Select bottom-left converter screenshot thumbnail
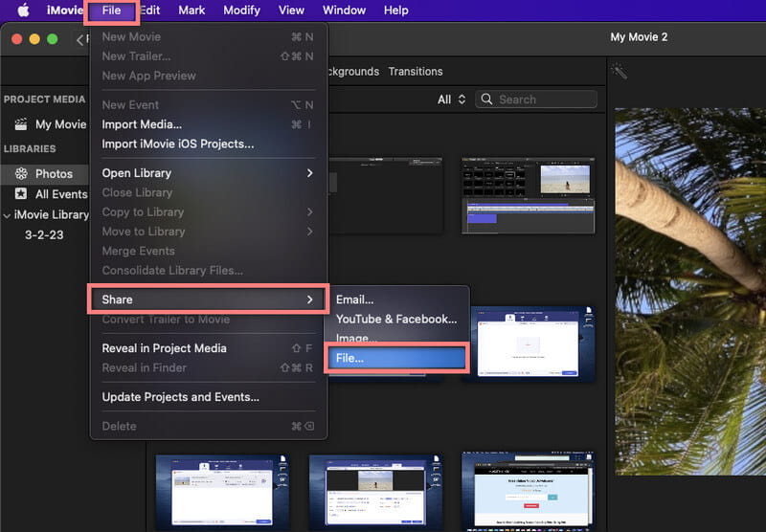Screen dimensions: 766x532 click(x=222, y=493)
